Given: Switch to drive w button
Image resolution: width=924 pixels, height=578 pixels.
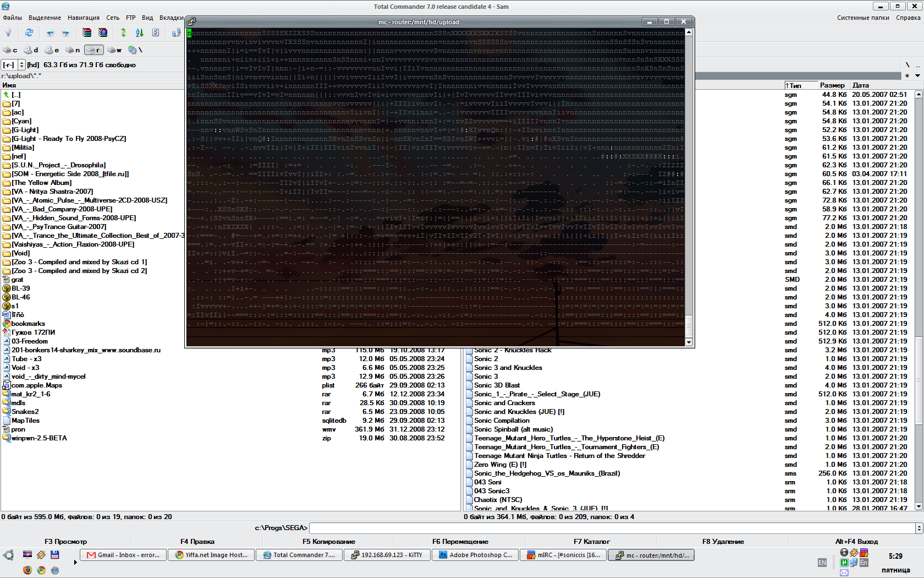Looking at the screenshot, I should pos(114,50).
